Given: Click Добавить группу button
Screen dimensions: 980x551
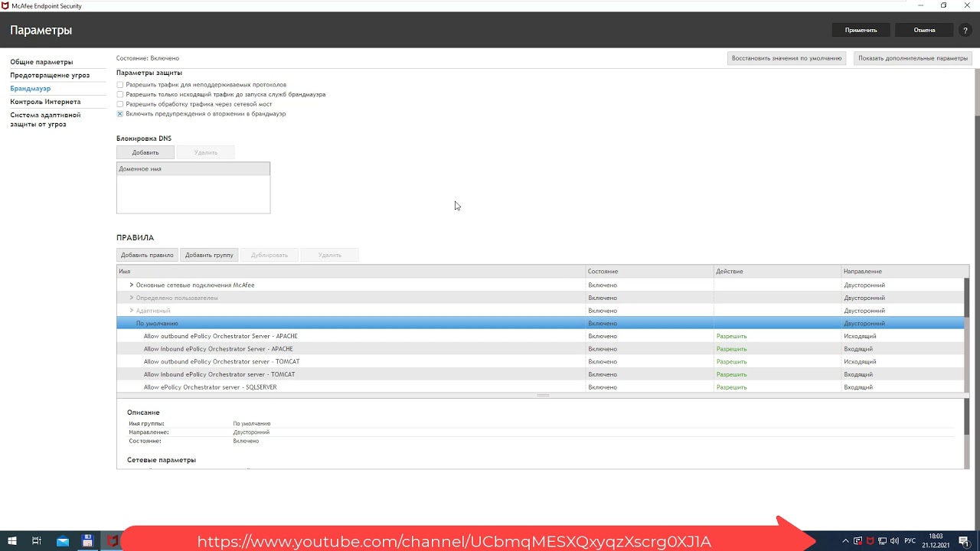Looking at the screenshot, I should (x=209, y=255).
